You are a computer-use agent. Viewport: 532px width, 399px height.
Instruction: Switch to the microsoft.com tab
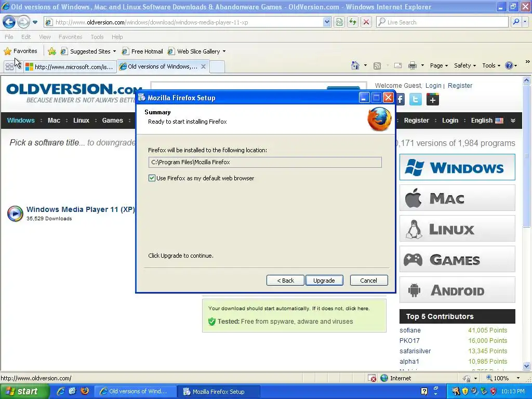click(70, 67)
